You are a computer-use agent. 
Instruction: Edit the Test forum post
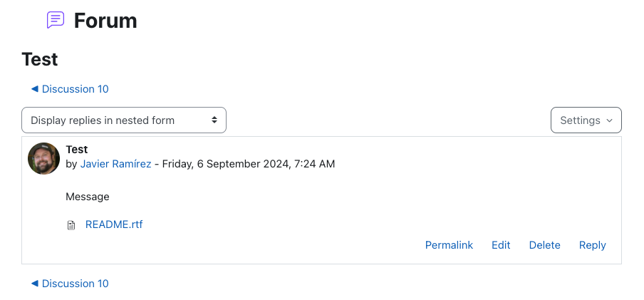click(501, 245)
